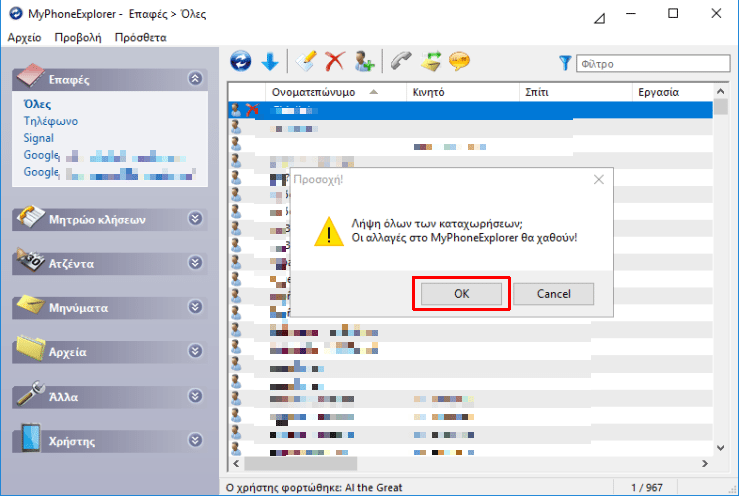The image size is (739, 496).
Task: Click the vertical scrollbar up arrow
Action: tap(720, 91)
